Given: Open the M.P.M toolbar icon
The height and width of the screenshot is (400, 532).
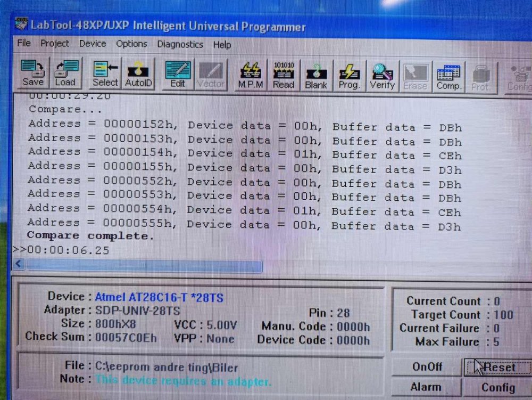Looking at the screenshot, I should tap(251, 76).
